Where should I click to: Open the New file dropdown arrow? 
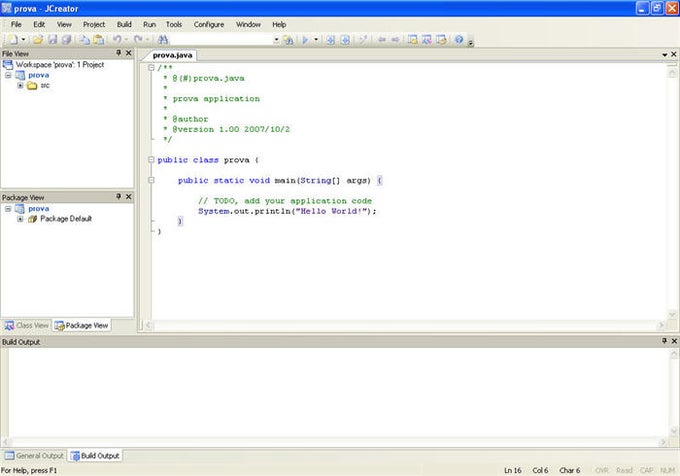tap(23, 40)
